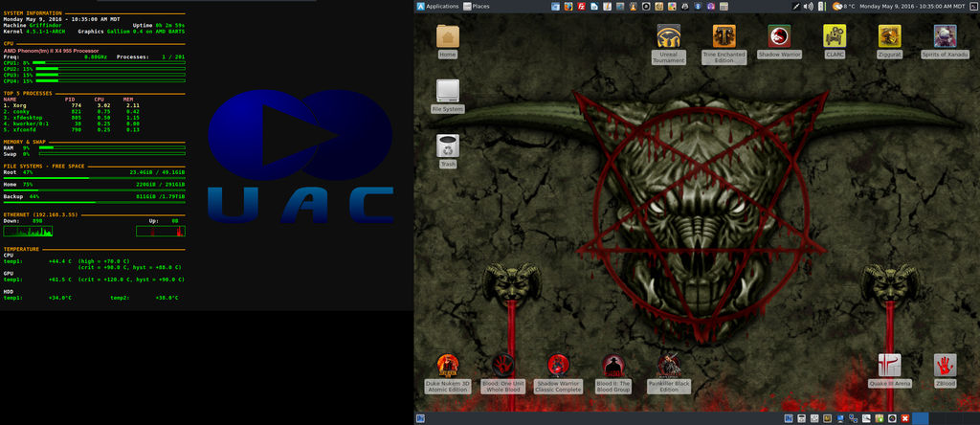Click the magnifier search icon in bottom panel

[866, 418]
